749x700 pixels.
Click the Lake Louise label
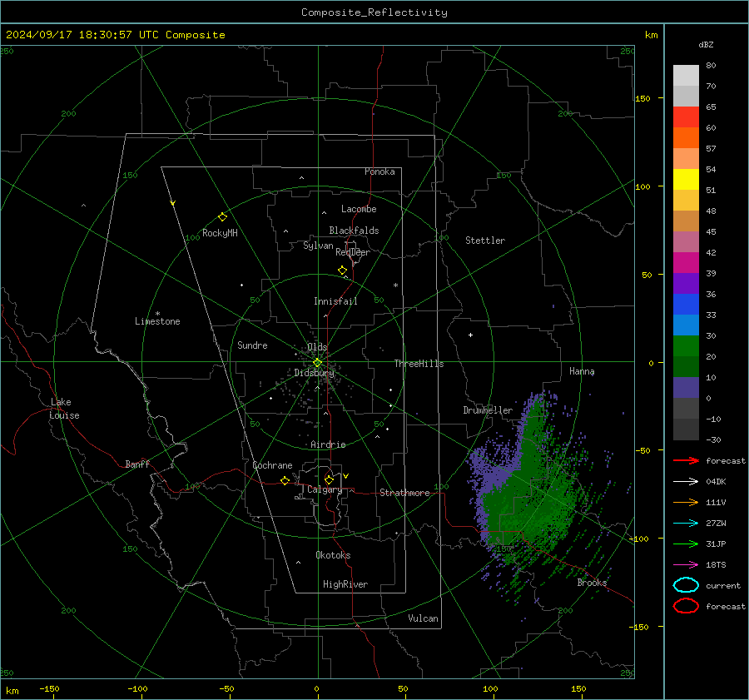[x=64, y=409]
